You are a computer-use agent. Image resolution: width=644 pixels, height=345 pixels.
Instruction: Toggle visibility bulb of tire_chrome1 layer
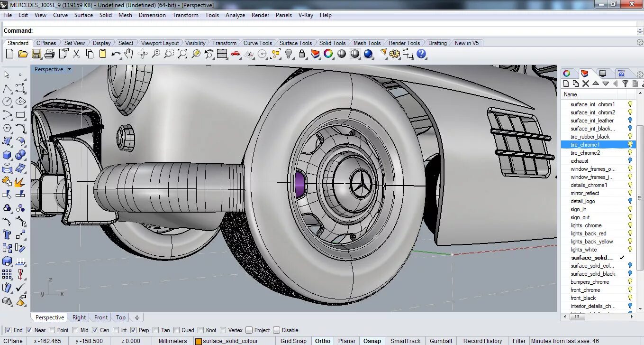(630, 144)
